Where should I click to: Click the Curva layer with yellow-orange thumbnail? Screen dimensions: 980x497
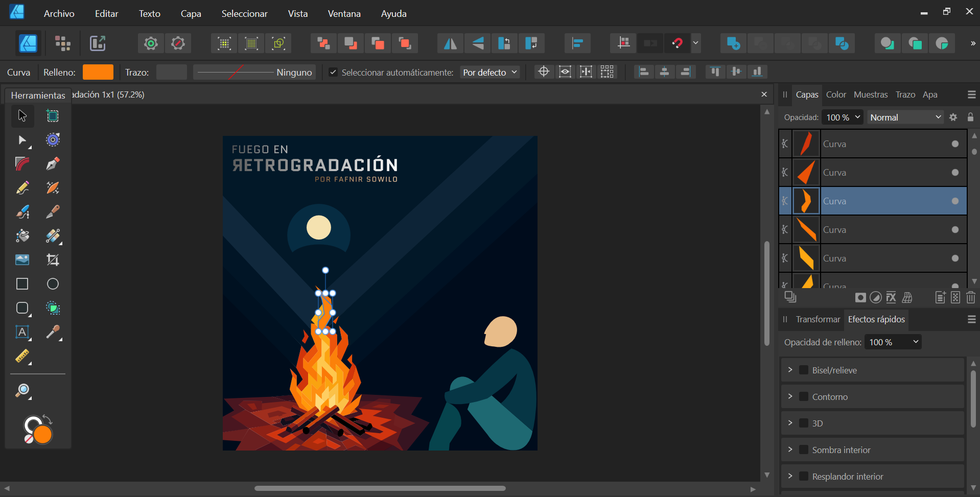click(x=873, y=258)
